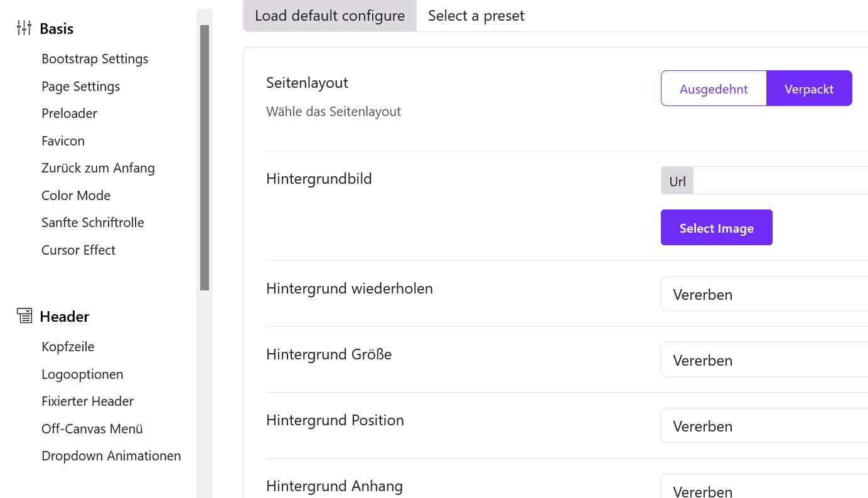Open Zurück zum Anfang settings
Image resolution: width=868 pixels, height=498 pixels.
click(x=98, y=167)
